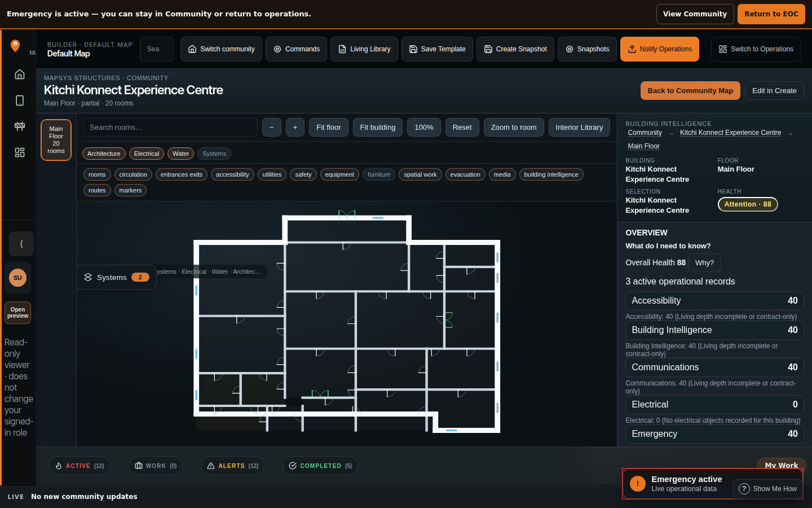The width and height of the screenshot is (812, 508).
Task: Zoom out with the minus button
Action: (x=271, y=128)
